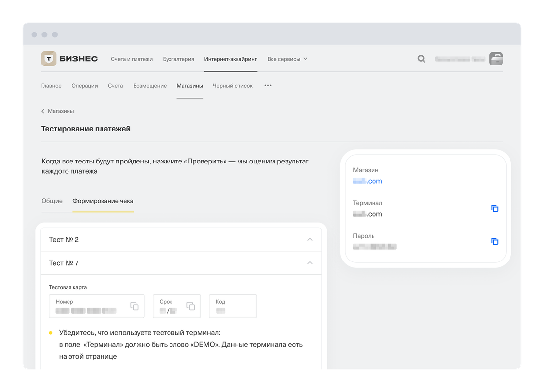Click the Код input field

233,306
